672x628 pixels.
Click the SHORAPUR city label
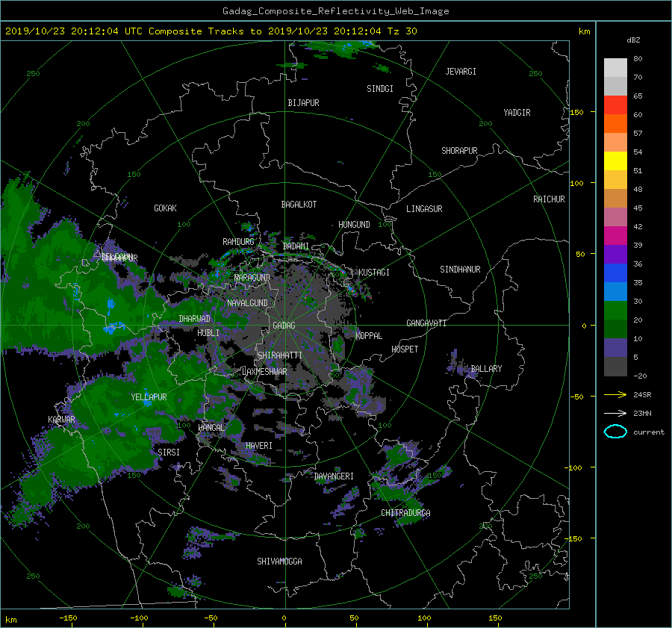459,151
